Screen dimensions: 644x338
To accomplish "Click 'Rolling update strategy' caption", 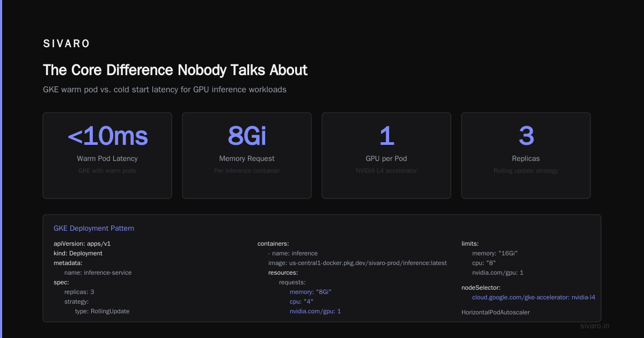I will click(x=526, y=171).
